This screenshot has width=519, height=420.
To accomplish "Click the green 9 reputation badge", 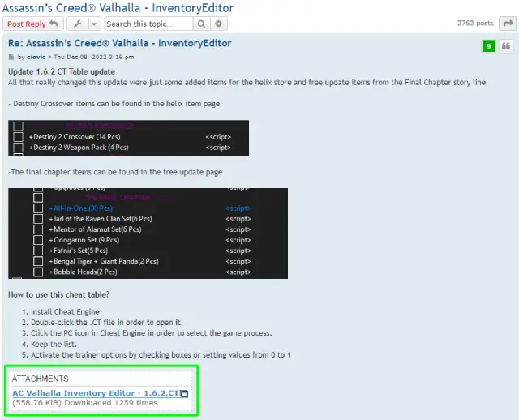I will point(488,46).
